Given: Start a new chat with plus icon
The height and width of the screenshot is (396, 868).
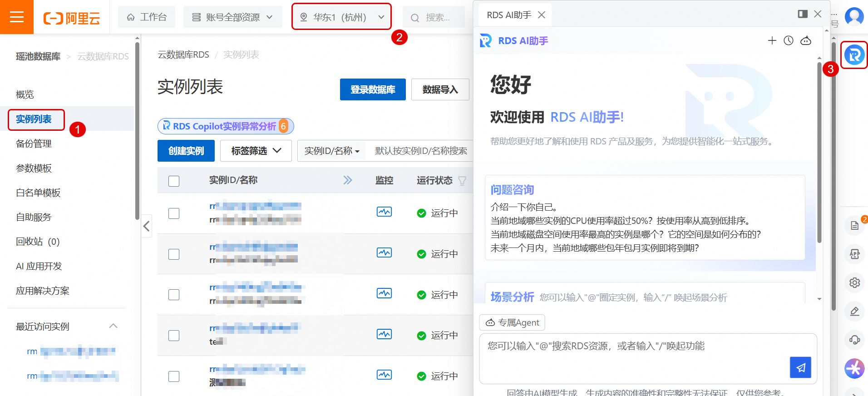Looking at the screenshot, I should coord(772,40).
